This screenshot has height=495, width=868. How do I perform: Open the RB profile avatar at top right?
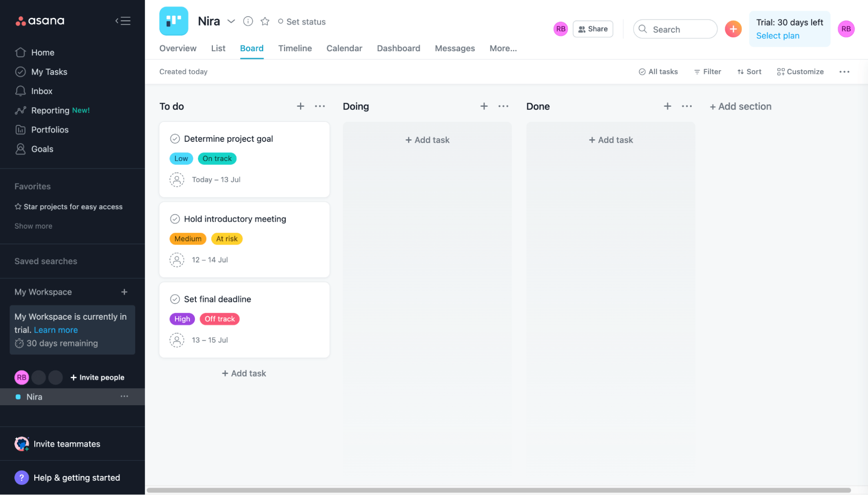tap(846, 29)
